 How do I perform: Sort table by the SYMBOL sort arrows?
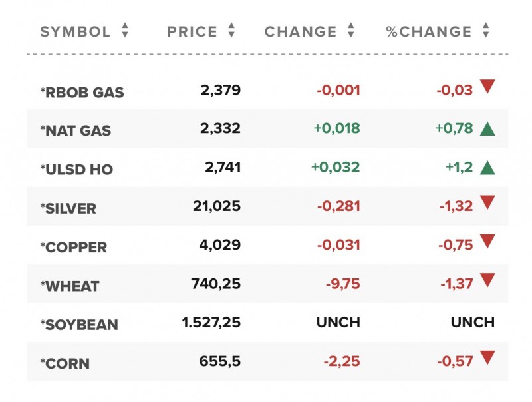pyautogui.click(x=125, y=31)
